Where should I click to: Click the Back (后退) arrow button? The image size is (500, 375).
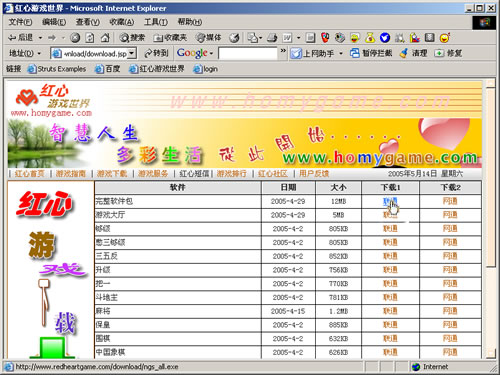point(20,38)
